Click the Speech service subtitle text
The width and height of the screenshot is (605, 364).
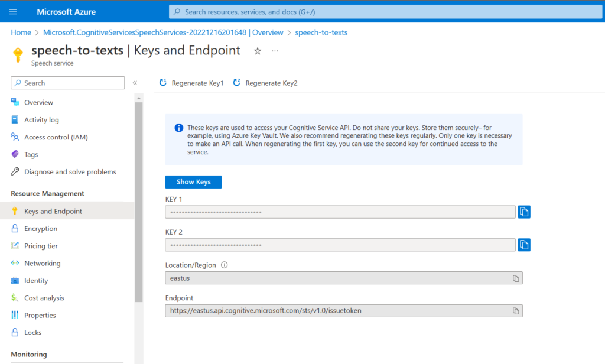tap(53, 63)
